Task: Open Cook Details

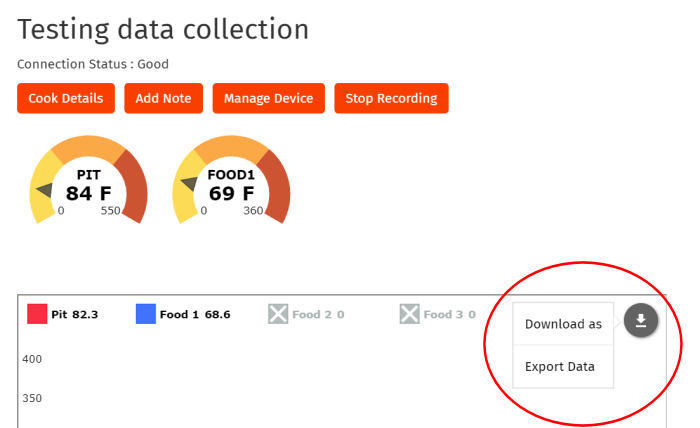Action: [66, 98]
